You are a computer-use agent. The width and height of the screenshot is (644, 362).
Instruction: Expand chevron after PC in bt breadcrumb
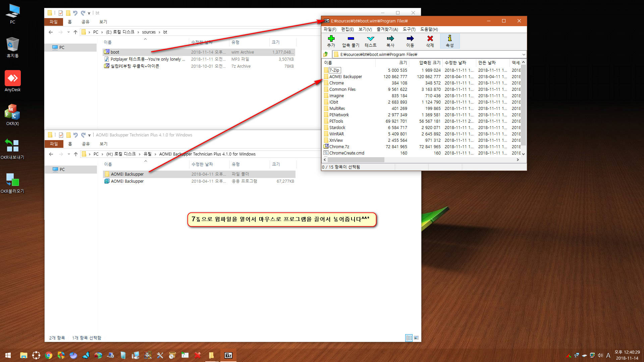click(102, 32)
